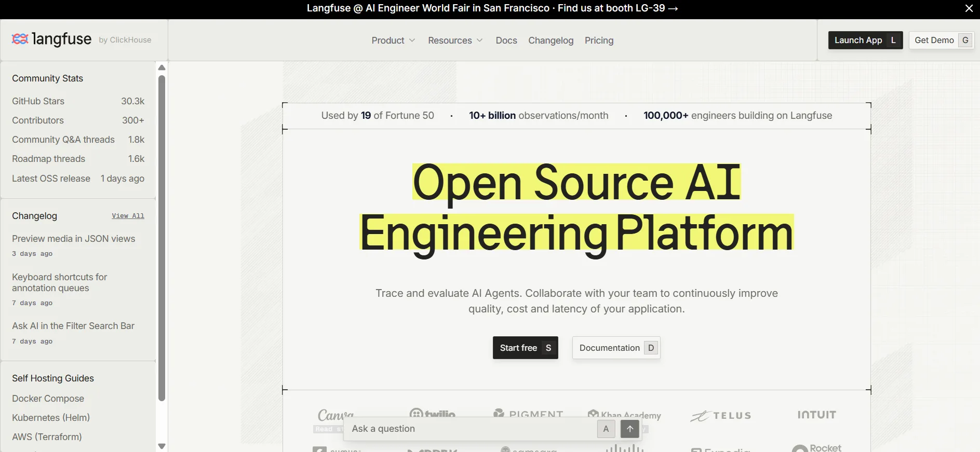Expand the Resources dropdown menu
Screen dimensions: 980x452
pos(455,40)
